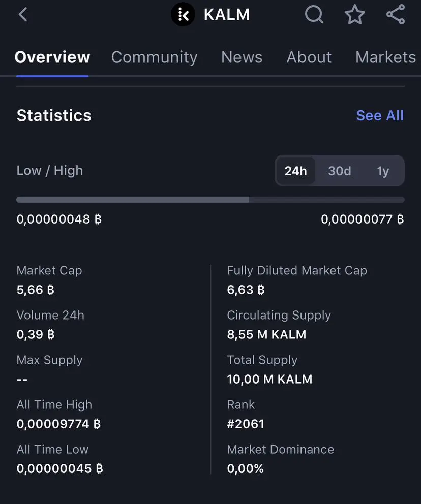Add KALM to watchlist star
Viewport: 421px width, 504px height.
coord(355,15)
